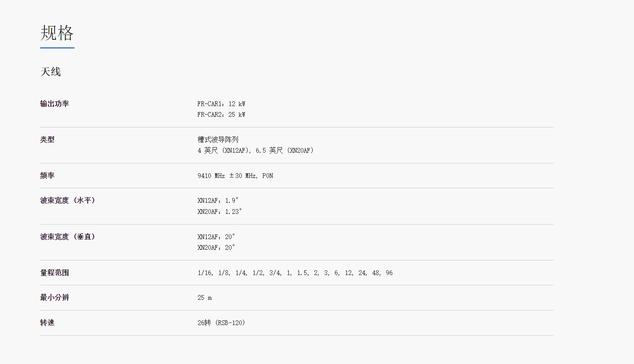Screen dimensions: 634x364
Task: Click the 25 m resolution value
Action: point(204,298)
